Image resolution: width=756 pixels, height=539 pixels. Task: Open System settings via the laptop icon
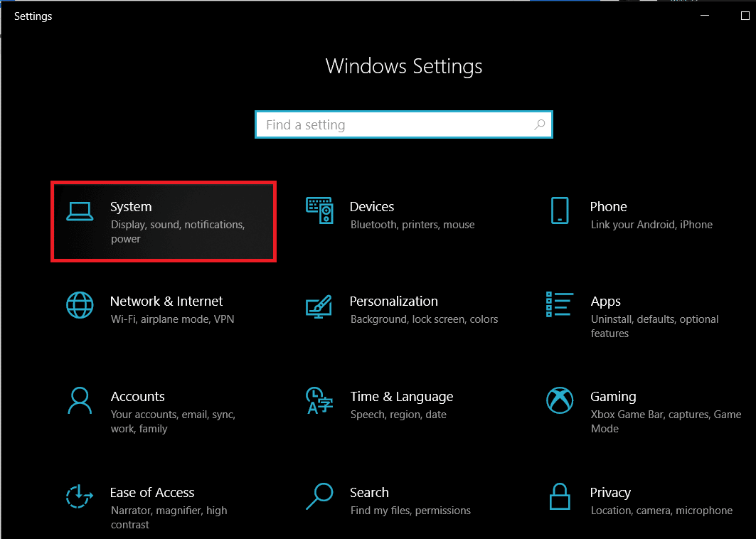[x=80, y=211]
